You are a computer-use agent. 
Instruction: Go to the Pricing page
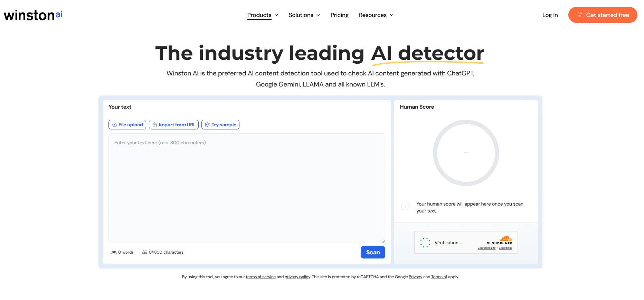339,15
